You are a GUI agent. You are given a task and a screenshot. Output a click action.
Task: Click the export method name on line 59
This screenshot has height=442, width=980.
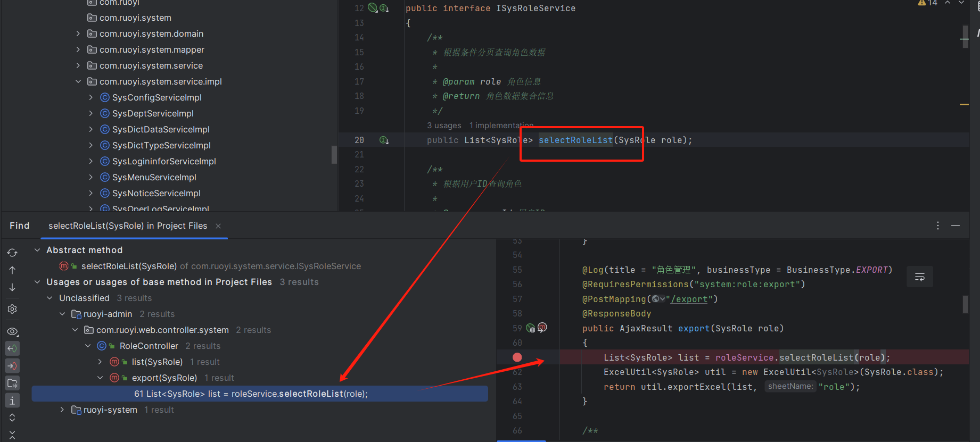click(694, 328)
